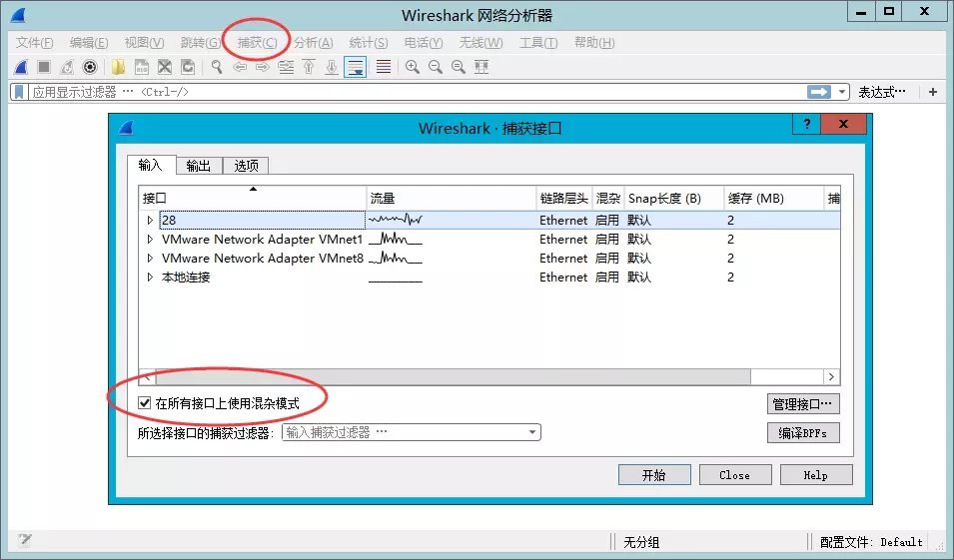The height and width of the screenshot is (560, 954).
Task: Click the Help button in dialog
Action: (x=816, y=475)
